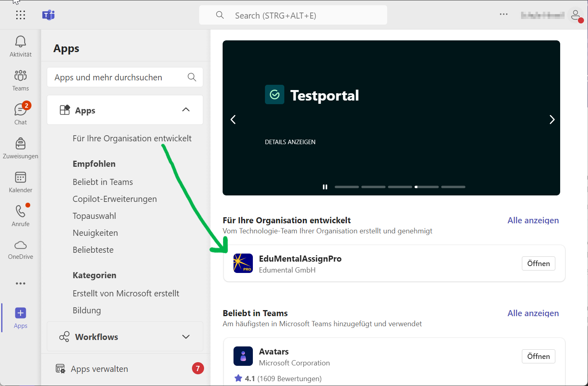Open OneDrive cloud icon
This screenshot has width=588, height=386.
point(21,250)
